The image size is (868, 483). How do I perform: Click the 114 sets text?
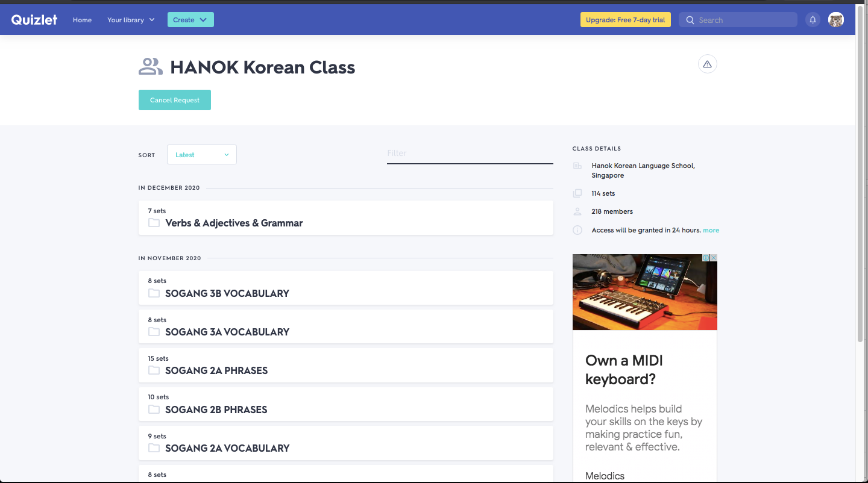click(x=603, y=193)
